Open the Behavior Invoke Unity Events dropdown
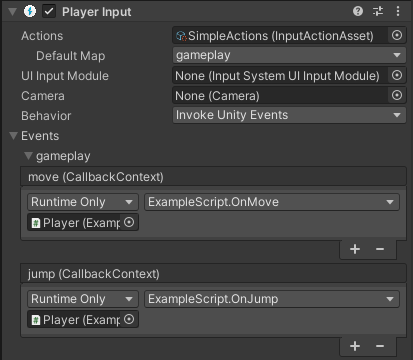This screenshot has width=413, height=360. tap(289, 115)
